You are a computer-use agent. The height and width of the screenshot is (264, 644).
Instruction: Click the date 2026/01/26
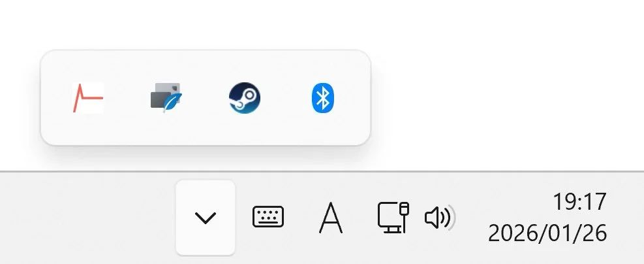547,233
